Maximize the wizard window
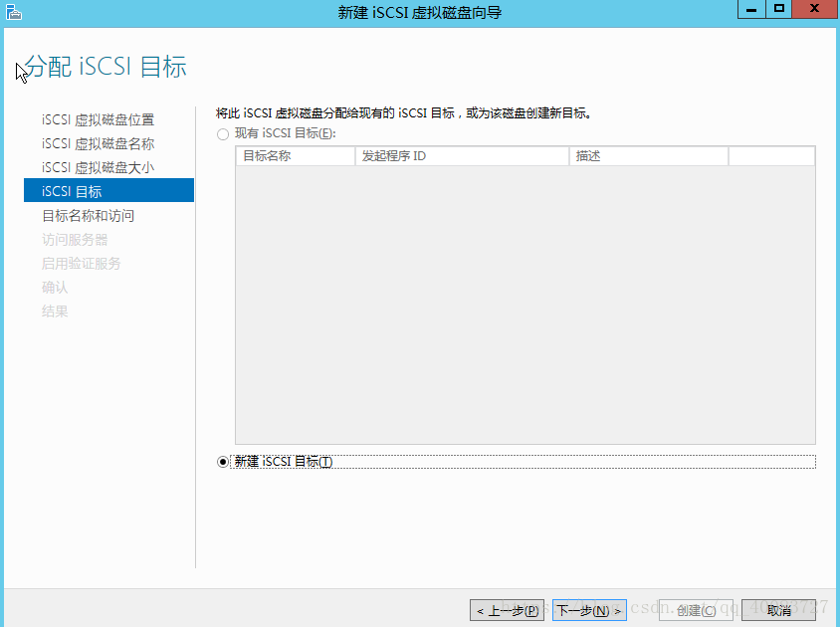The image size is (840, 627). (779, 9)
